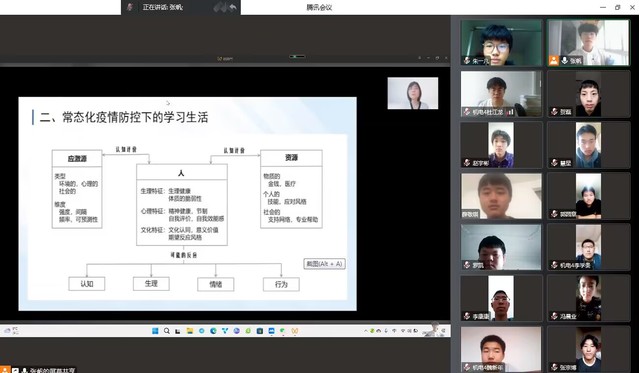This screenshot has width=639, height=373.
Task: Click the Edge browser icon in taskbar
Action: tap(213, 331)
